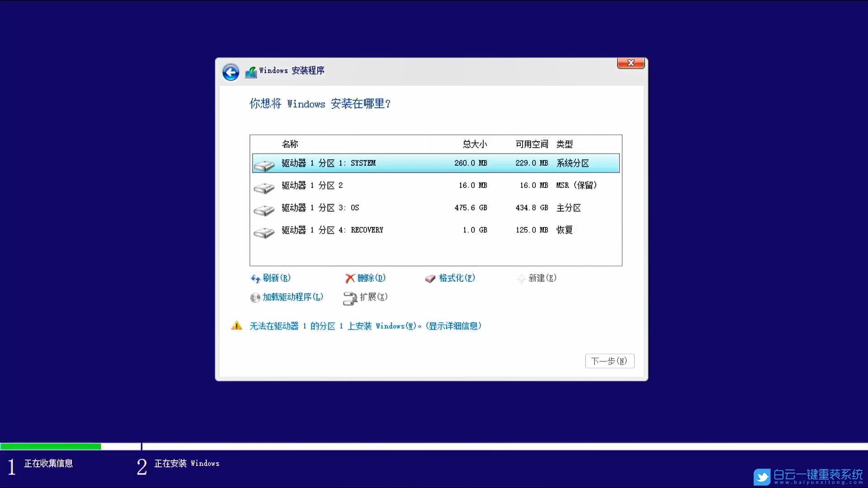Select row 驱动器 1 分区 4: RECOVERY

(x=436, y=230)
